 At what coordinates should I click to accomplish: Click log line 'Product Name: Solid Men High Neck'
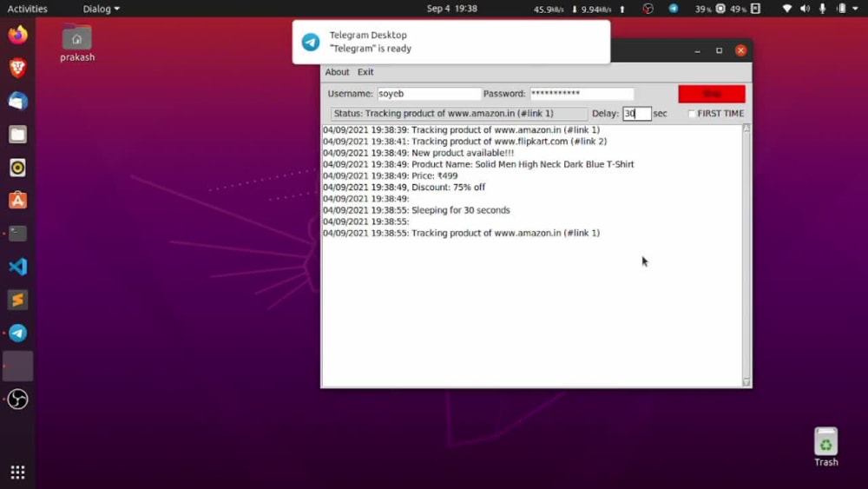(x=478, y=164)
